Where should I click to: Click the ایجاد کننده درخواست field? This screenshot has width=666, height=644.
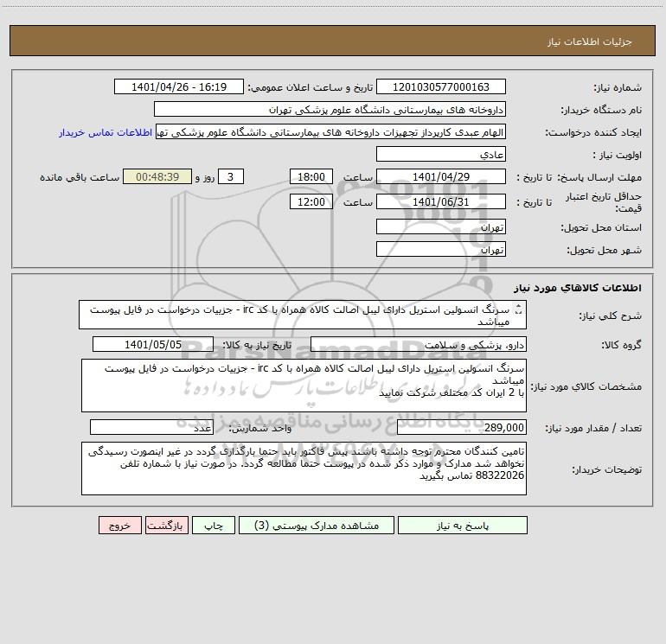pos(331,132)
